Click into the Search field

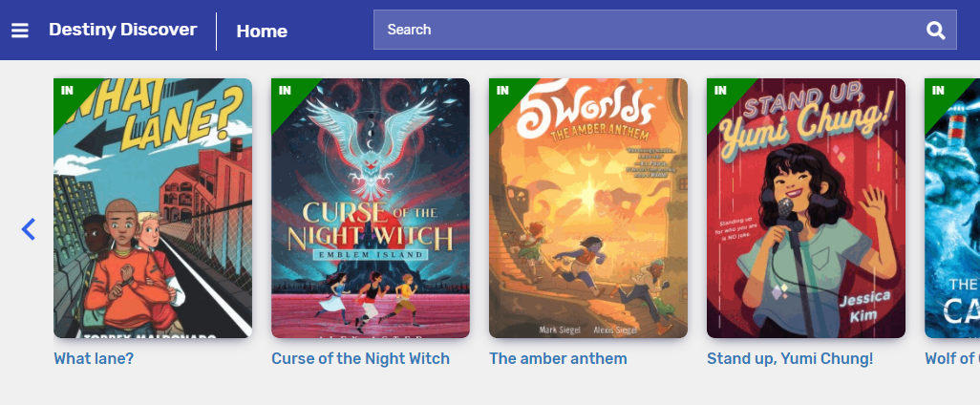(650, 30)
